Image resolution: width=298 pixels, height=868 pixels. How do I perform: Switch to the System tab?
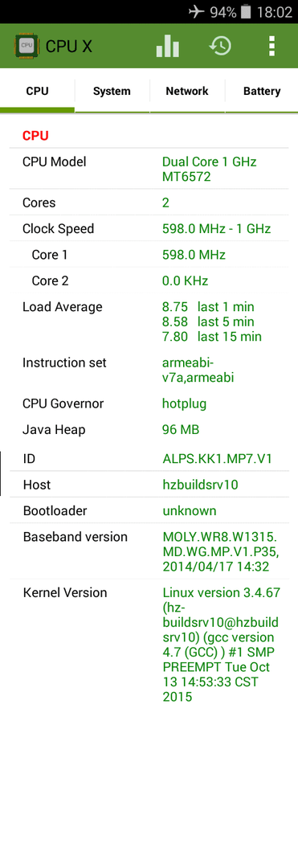tap(112, 92)
